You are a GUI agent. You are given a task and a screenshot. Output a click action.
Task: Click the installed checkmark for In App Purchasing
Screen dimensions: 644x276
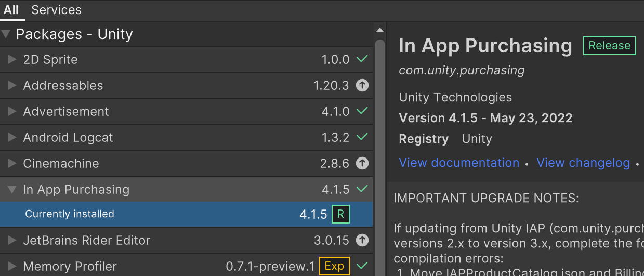pyautogui.click(x=362, y=189)
